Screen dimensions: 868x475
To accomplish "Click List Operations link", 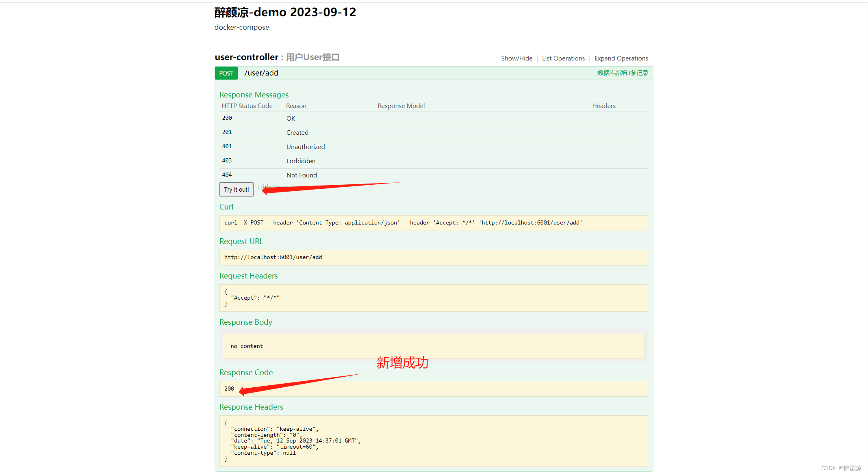I will (x=563, y=58).
